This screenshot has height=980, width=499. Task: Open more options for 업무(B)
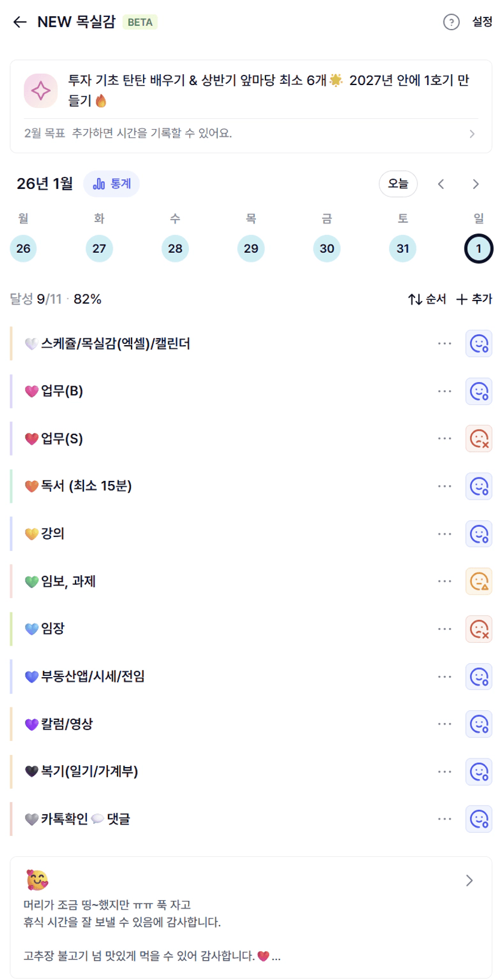tap(445, 392)
